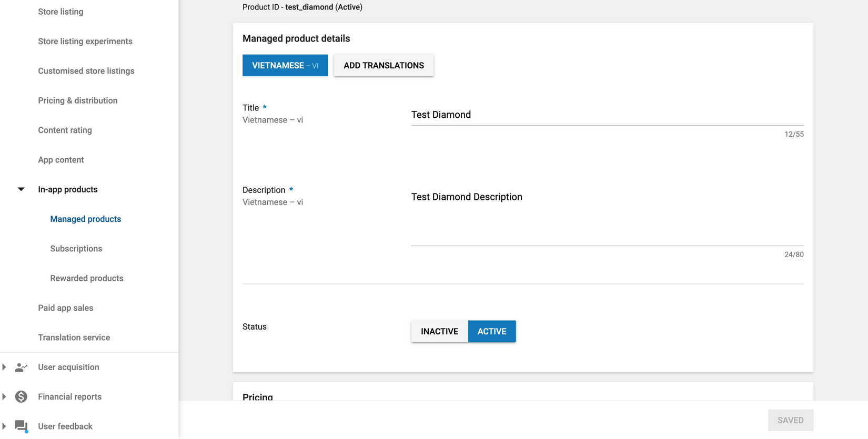
Task: Set product status to Inactive
Action: [439, 332]
